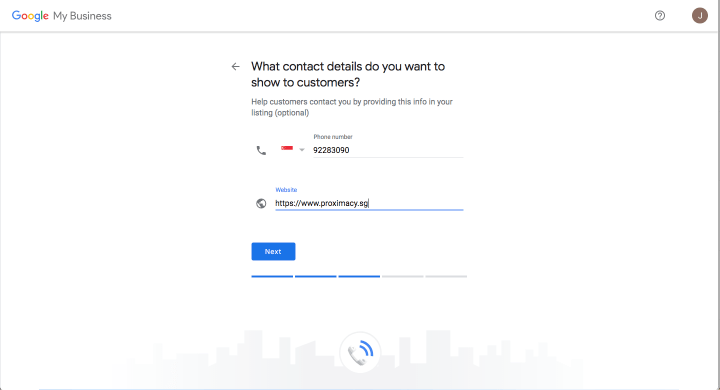Image resolution: width=720 pixels, height=390 pixels.
Task: Click the Next button
Action: [x=273, y=251]
